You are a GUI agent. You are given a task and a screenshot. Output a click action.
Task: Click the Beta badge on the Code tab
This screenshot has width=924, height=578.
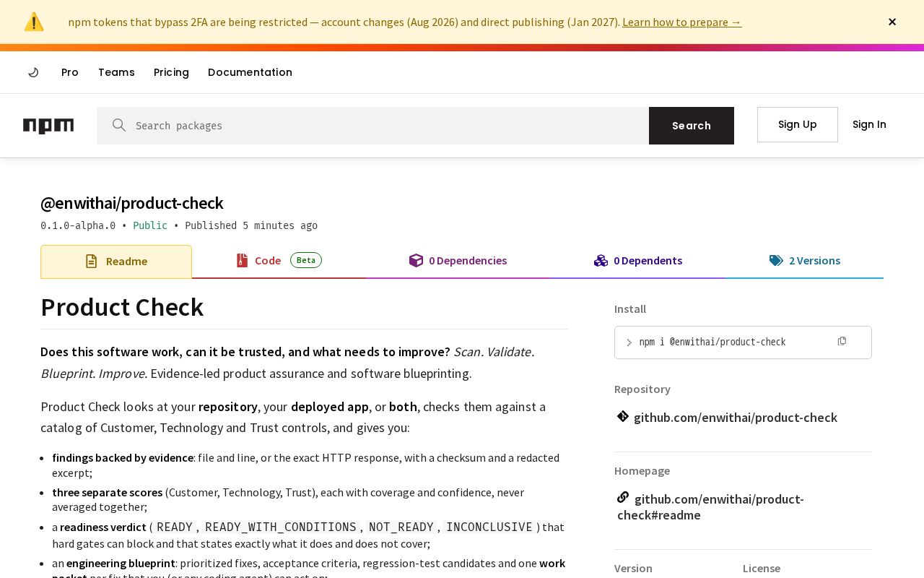pos(306,260)
